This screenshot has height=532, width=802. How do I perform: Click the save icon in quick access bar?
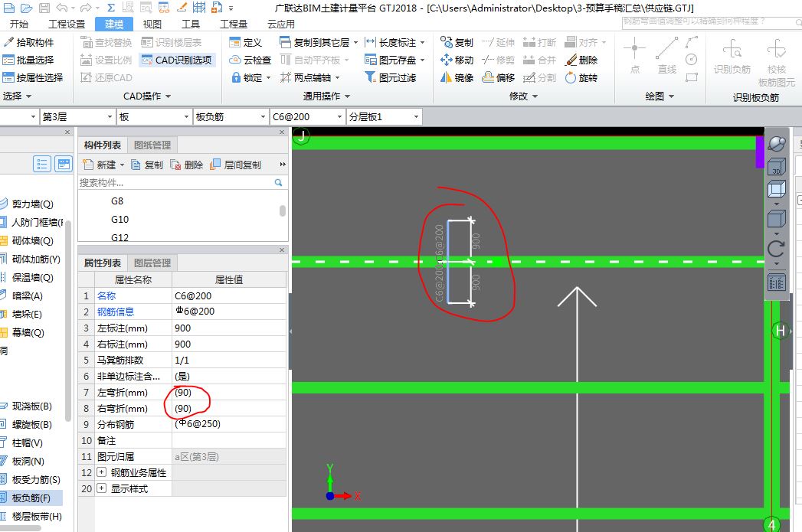(44, 8)
